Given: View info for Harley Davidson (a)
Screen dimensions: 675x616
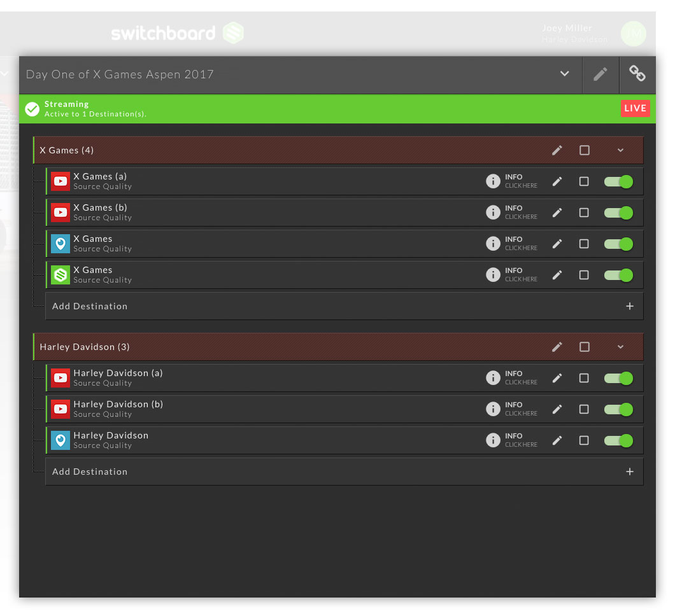Looking at the screenshot, I should click(511, 378).
